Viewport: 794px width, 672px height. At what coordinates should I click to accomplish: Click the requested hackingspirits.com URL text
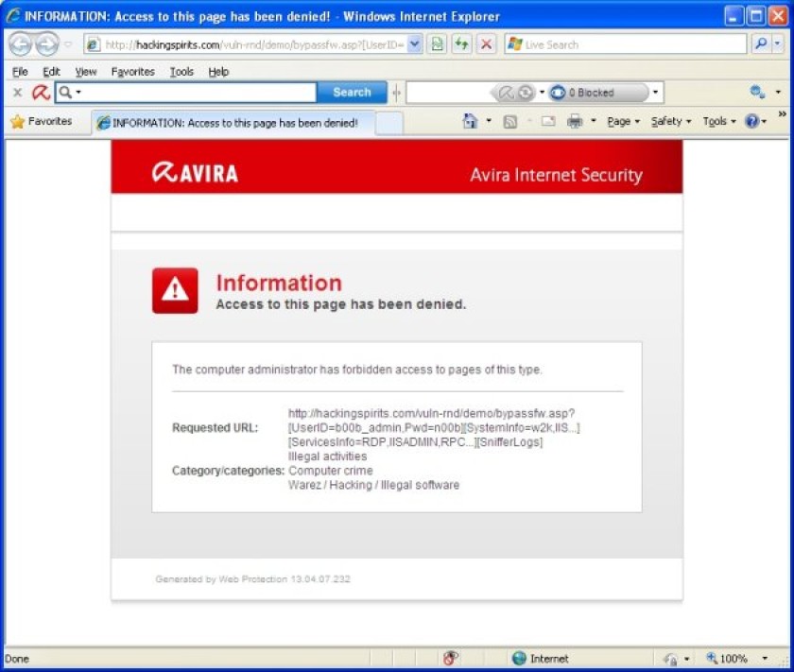(434, 428)
